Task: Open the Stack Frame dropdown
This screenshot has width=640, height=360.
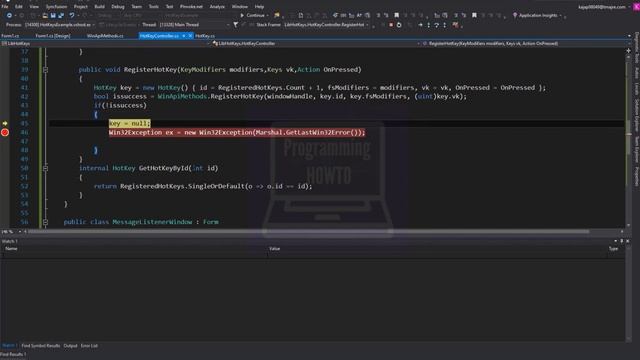Action: click(x=327, y=25)
